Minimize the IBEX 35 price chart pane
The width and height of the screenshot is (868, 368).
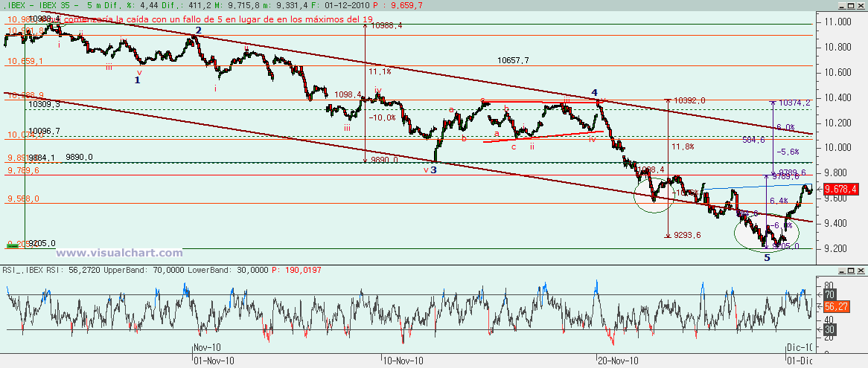(x=842, y=5)
